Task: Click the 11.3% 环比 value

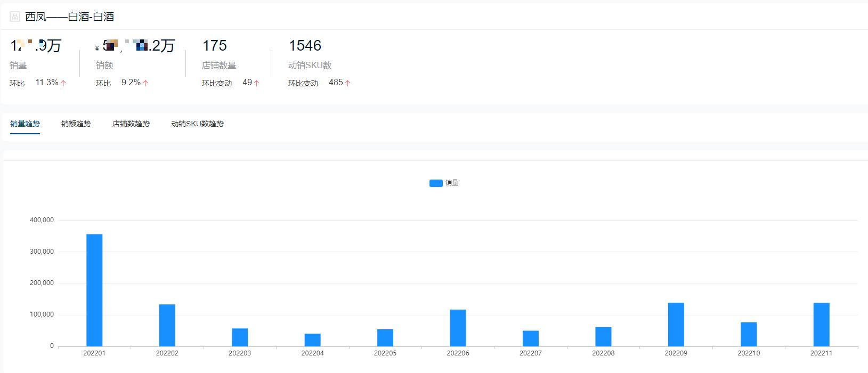Action: coord(47,83)
